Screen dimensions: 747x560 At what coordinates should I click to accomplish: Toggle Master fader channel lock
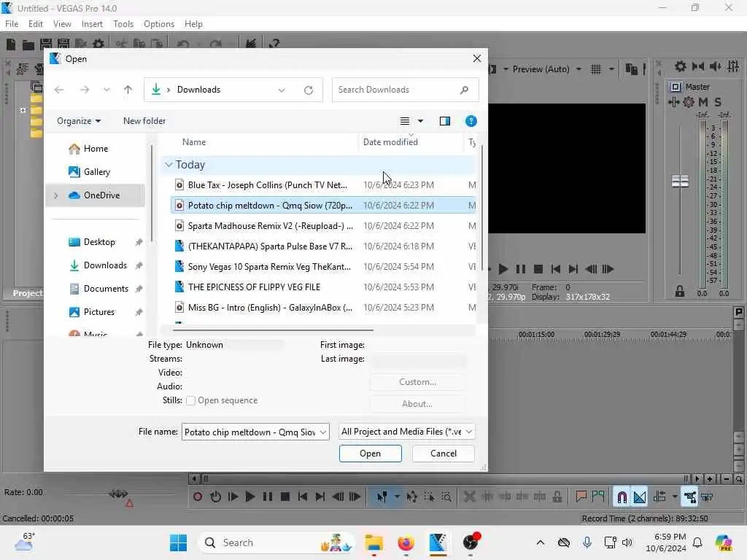(x=680, y=292)
